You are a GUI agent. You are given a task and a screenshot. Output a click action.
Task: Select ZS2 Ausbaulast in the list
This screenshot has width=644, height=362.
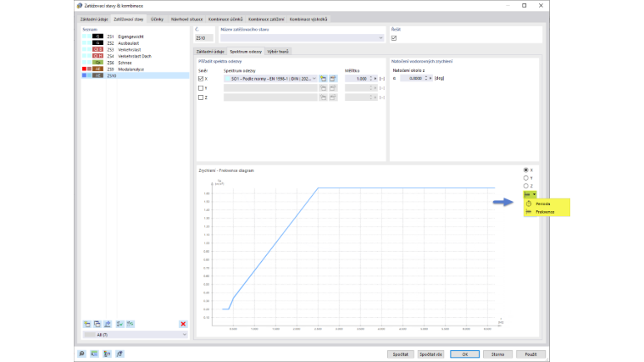[135, 43]
